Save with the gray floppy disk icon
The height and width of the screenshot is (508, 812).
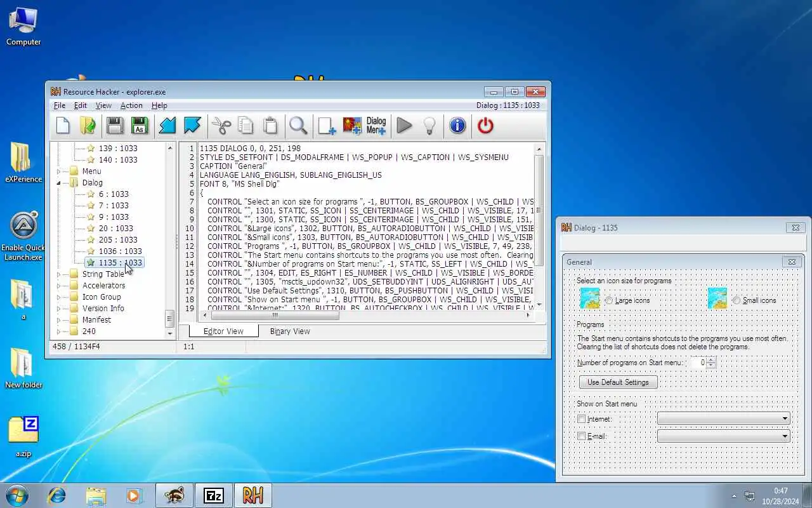click(115, 126)
